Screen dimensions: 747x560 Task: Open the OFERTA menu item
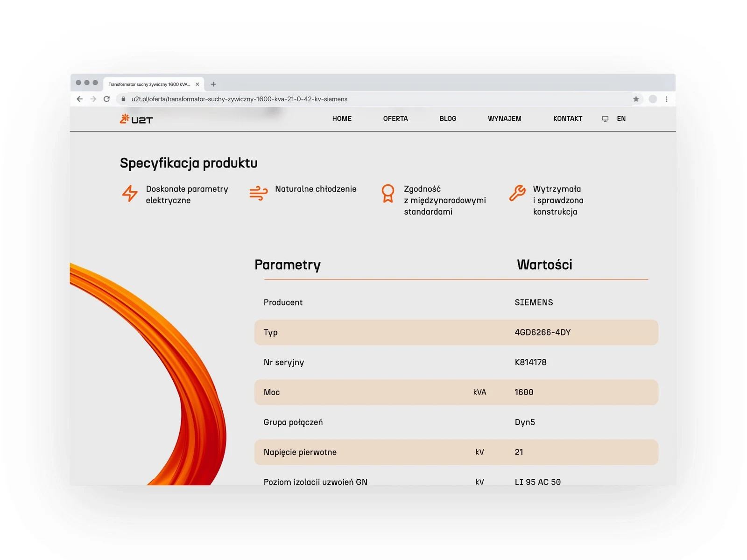(395, 119)
